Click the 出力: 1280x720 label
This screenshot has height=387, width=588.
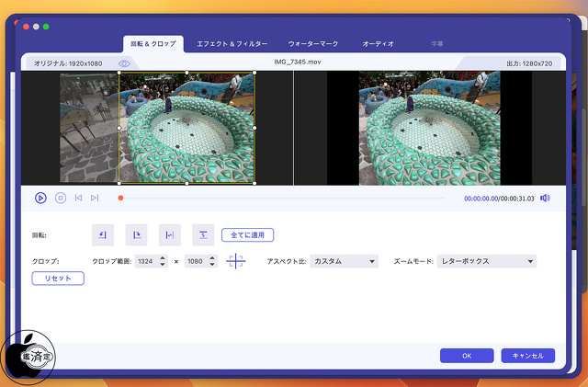pyautogui.click(x=529, y=63)
